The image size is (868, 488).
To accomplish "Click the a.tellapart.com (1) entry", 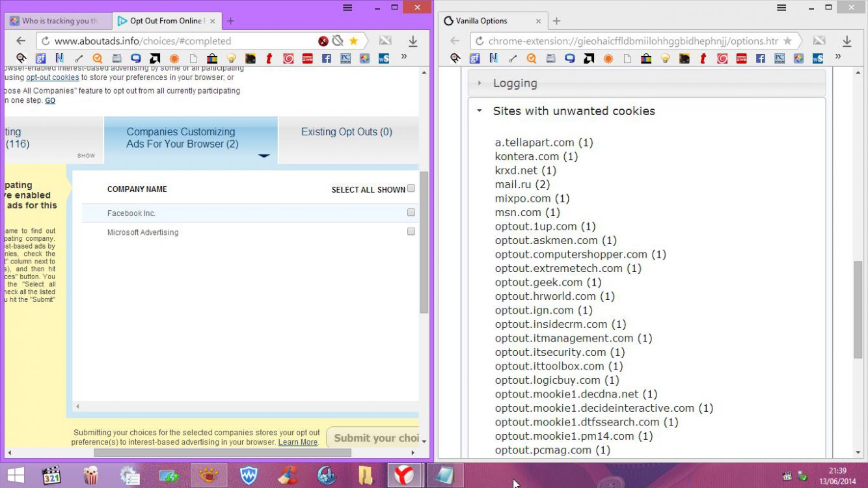I will 544,142.
